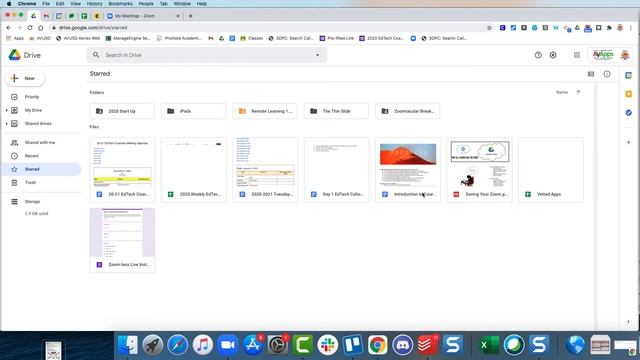Image resolution: width=640 pixels, height=360 pixels.
Task: Open Slack from the dock
Action: [x=327, y=345]
